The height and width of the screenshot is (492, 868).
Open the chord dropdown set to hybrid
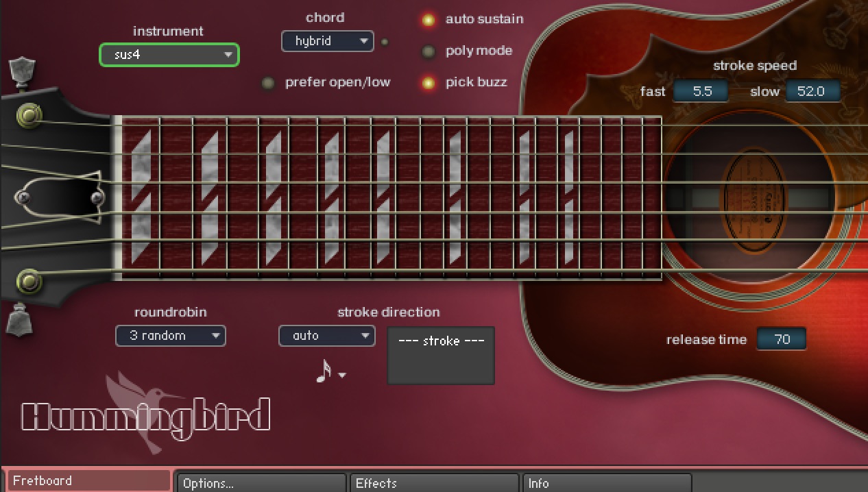(x=328, y=41)
